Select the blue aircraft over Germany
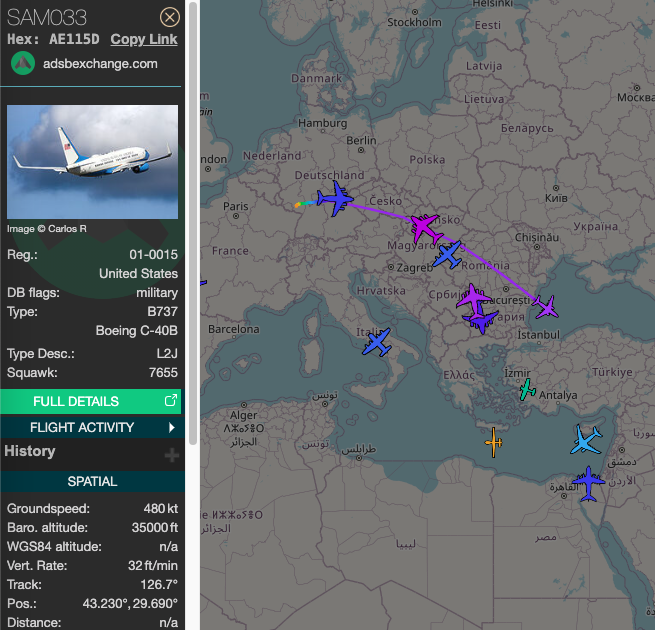Image resolution: width=655 pixels, height=630 pixels. point(334,200)
